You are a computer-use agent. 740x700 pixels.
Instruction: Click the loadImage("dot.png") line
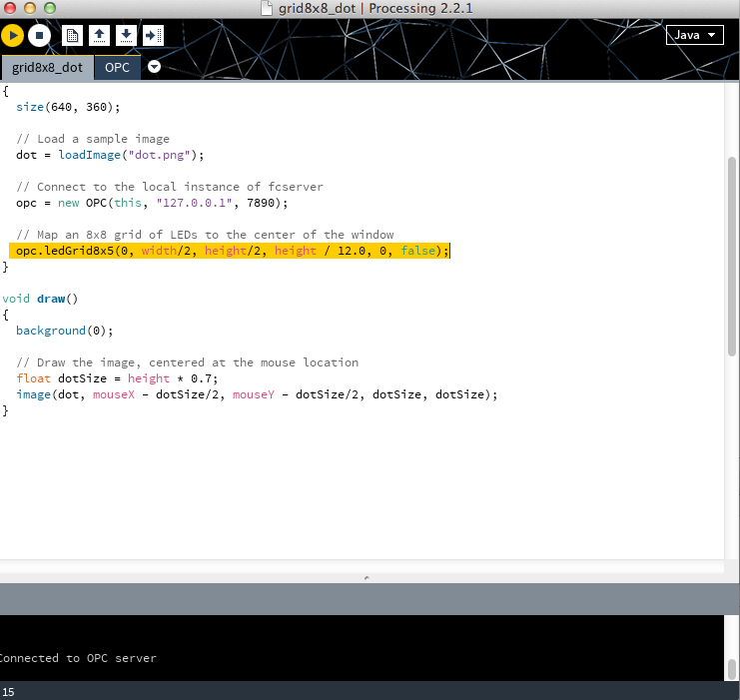[x=110, y=155]
